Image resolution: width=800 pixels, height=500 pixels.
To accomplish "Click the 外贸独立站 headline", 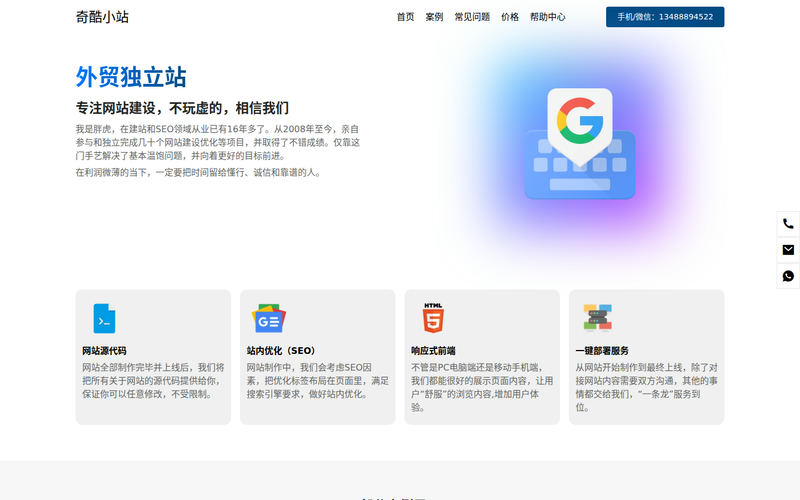I will pos(131,77).
